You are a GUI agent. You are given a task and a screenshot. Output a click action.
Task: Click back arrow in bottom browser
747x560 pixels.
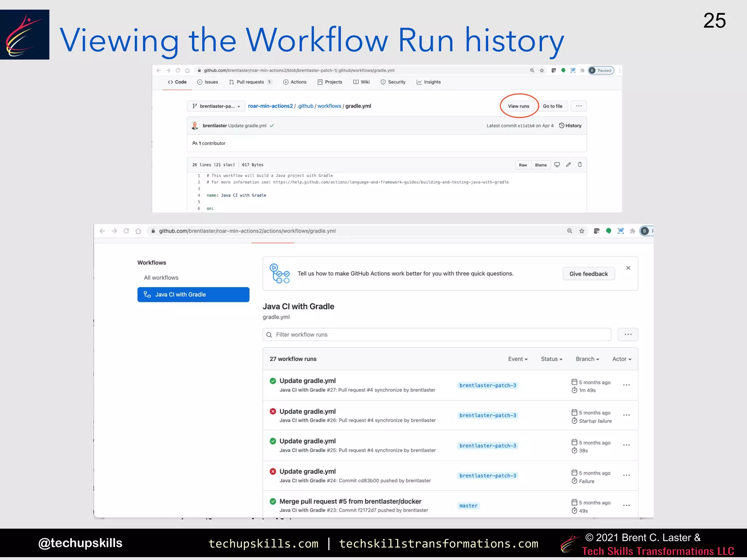coord(102,231)
